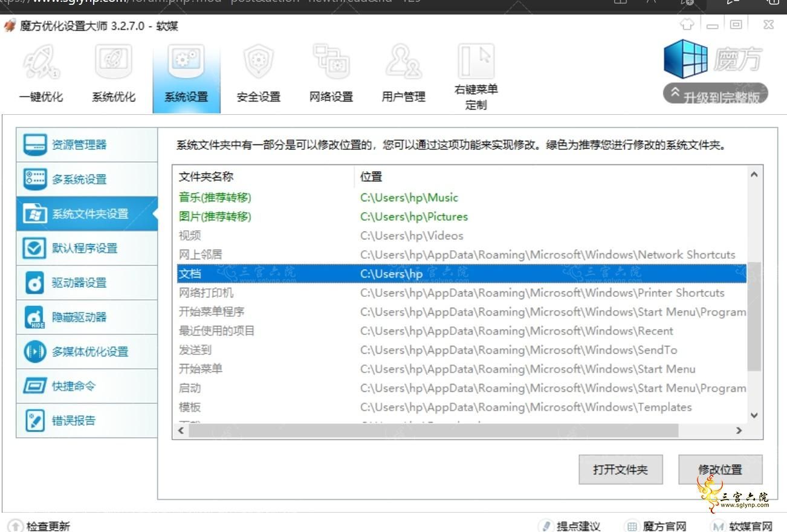Select the 模板 row
The width and height of the screenshot is (787, 532).
coord(461,407)
